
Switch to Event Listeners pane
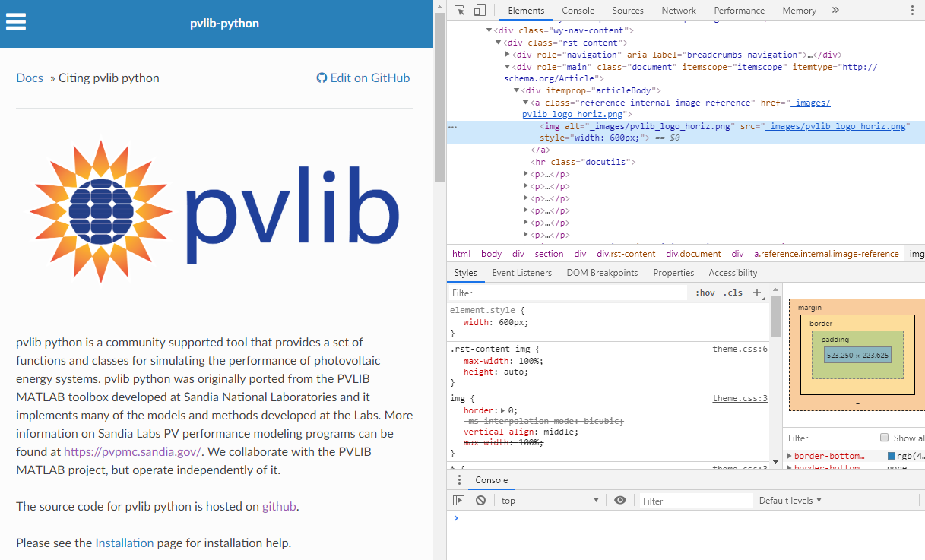click(521, 273)
